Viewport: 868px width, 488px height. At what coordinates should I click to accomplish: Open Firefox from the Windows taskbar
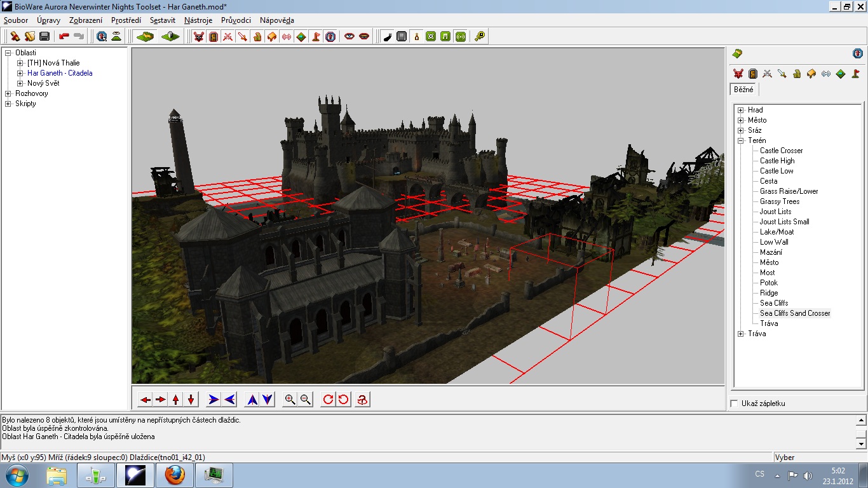click(175, 475)
